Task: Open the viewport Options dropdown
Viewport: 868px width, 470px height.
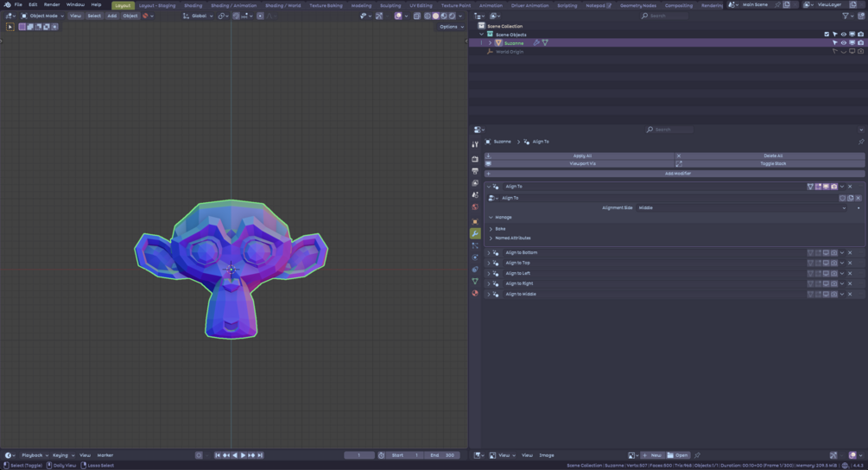Action: click(452, 27)
